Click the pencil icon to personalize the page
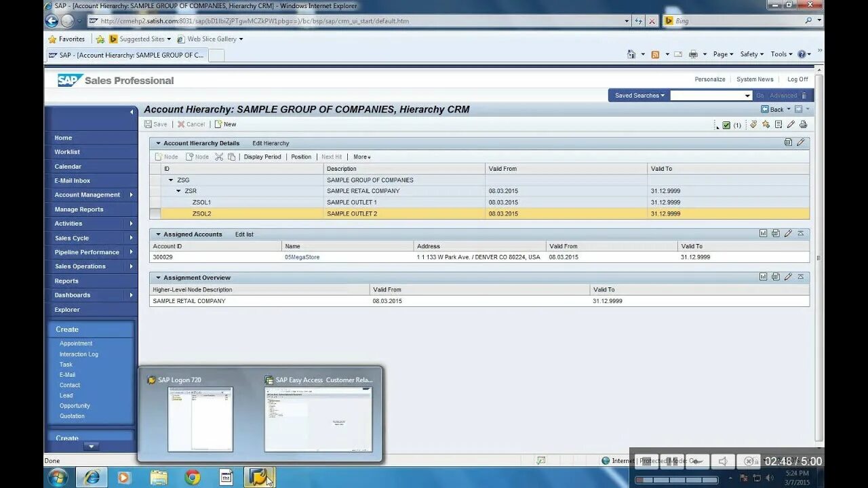The width and height of the screenshot is (868, 488). tap(791, 123)
